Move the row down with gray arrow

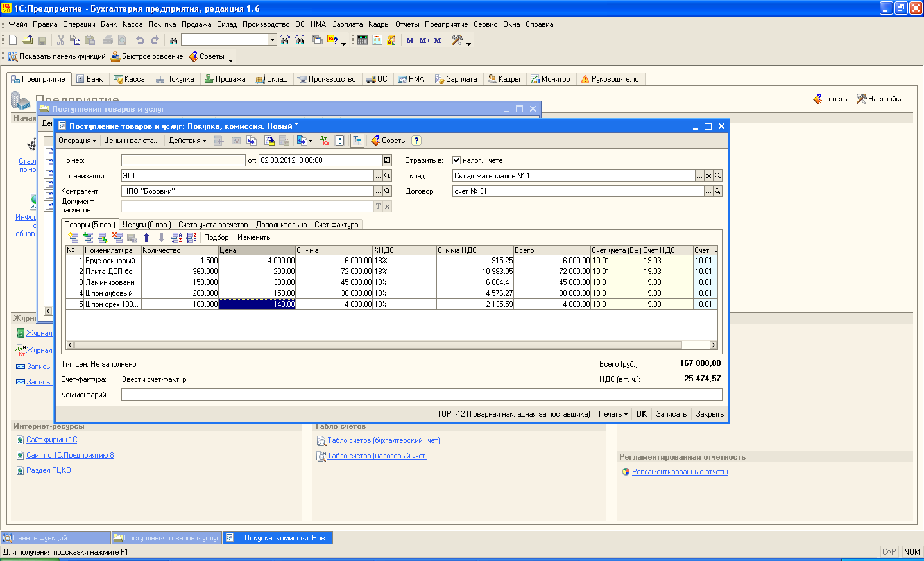click(x=161, y=237)
